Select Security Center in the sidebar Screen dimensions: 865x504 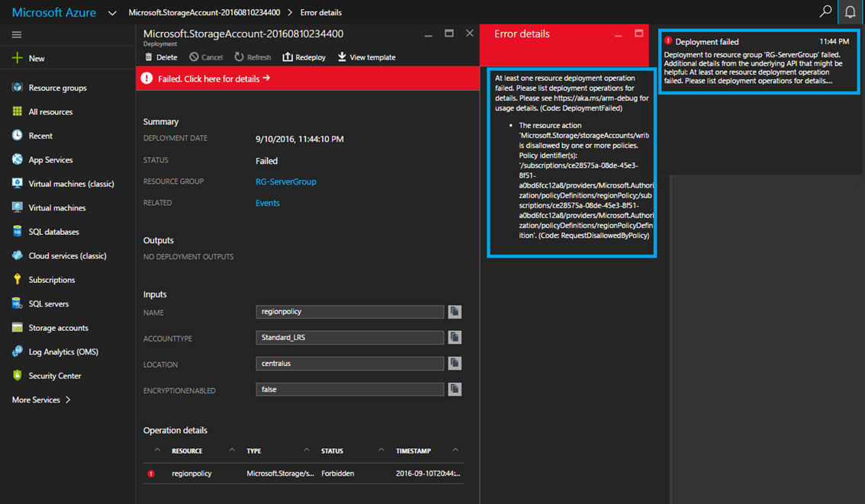point(55,376)
